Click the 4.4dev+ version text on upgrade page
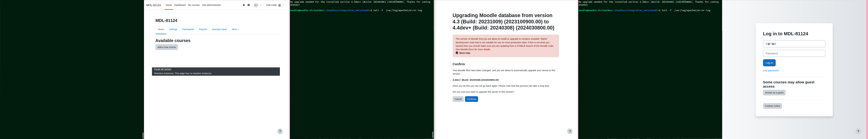868x139 pixels. 475,80
